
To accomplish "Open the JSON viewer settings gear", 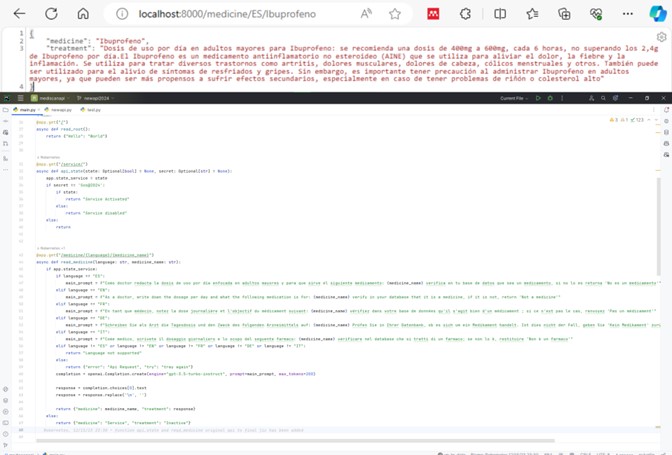I will point(661,37).
